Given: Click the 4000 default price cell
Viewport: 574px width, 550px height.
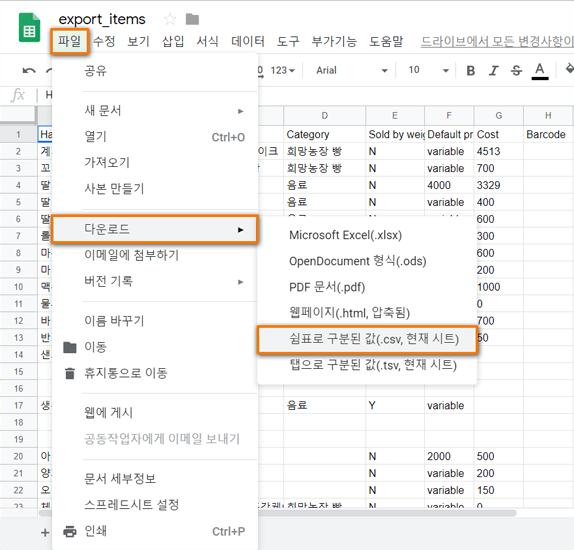Looking at the screenshot, I should coord(449,185).
